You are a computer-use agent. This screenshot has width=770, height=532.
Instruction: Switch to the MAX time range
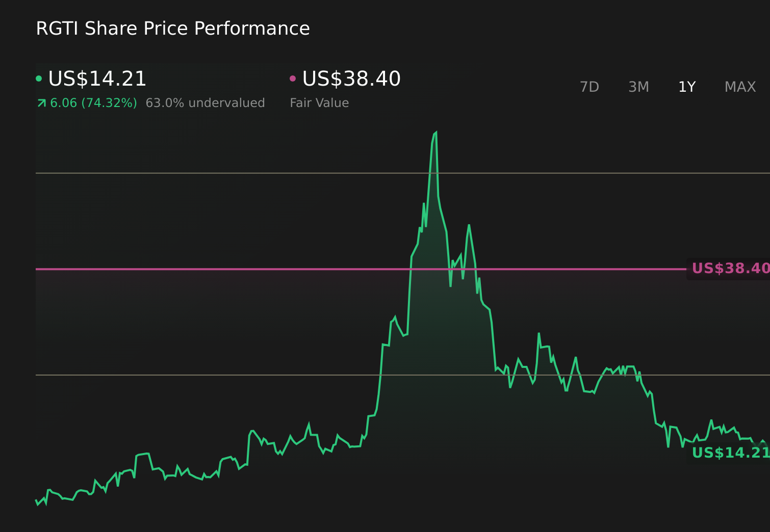[x=740, y=87]
